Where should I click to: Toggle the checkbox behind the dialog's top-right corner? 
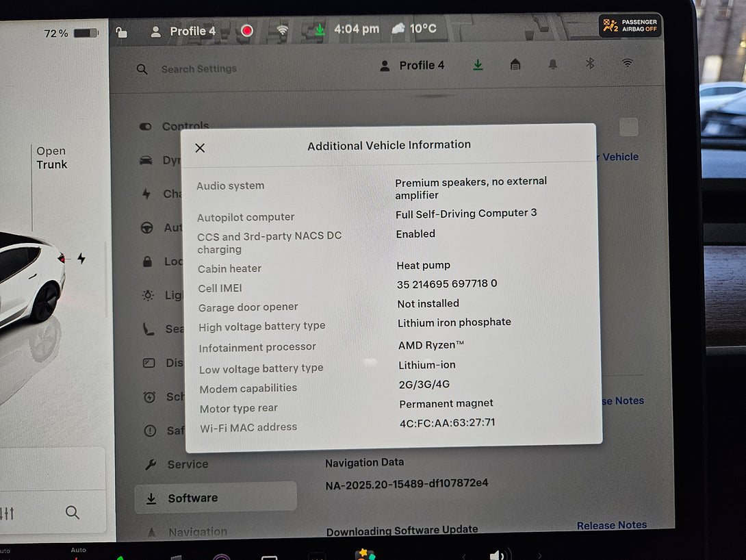[628, 127]
